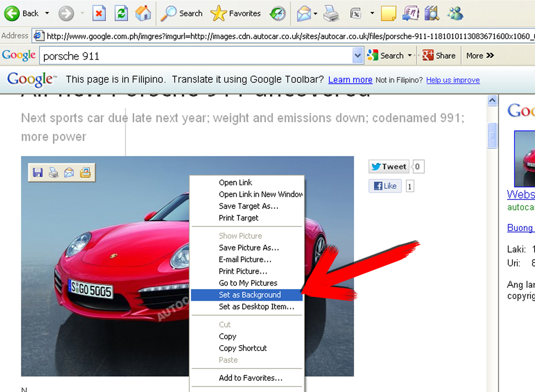Click the Mail envelope toolbar icon
This screenshot has width=535, height=392.
click(x=304, y=14)
